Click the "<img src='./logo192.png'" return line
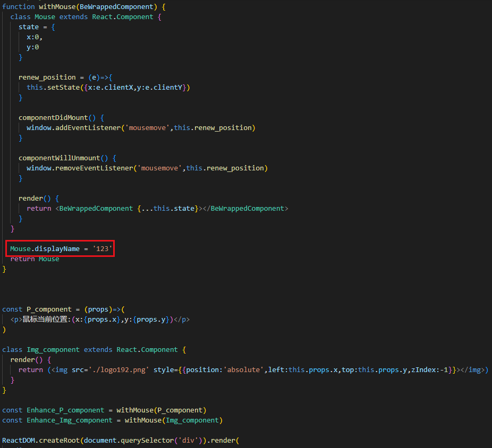This screenshot has height=448, width=492. (253, 370)
